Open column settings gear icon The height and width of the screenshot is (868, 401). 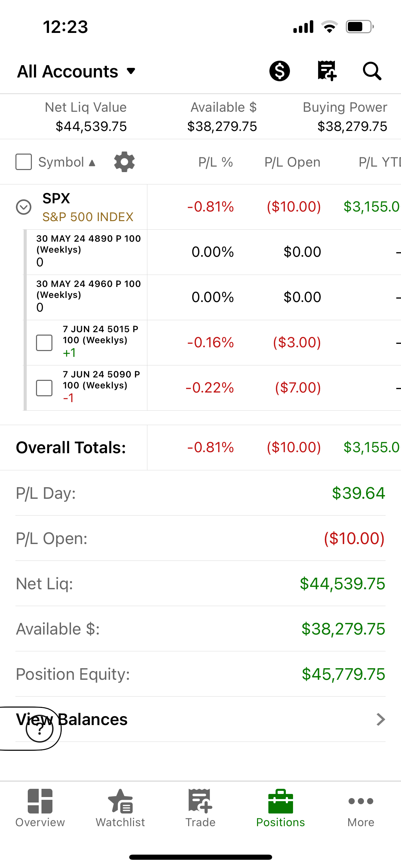(124, 162)
